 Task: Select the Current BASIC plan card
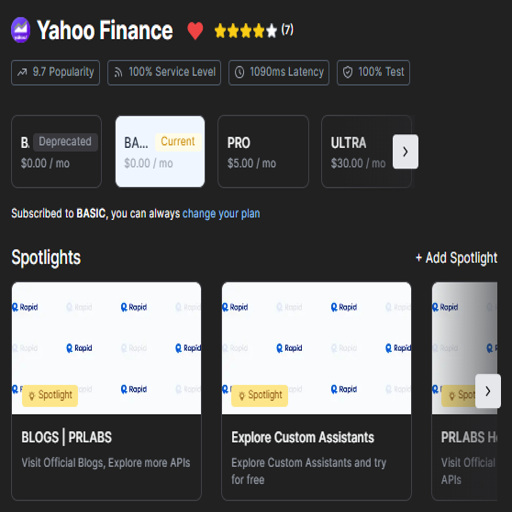(x=160, y=152)
